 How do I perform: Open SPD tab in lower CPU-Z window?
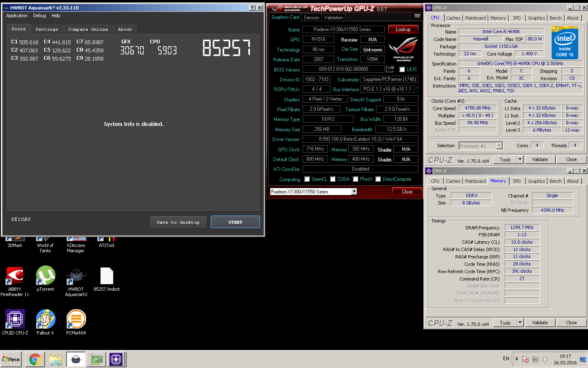(x=517, y=181)
